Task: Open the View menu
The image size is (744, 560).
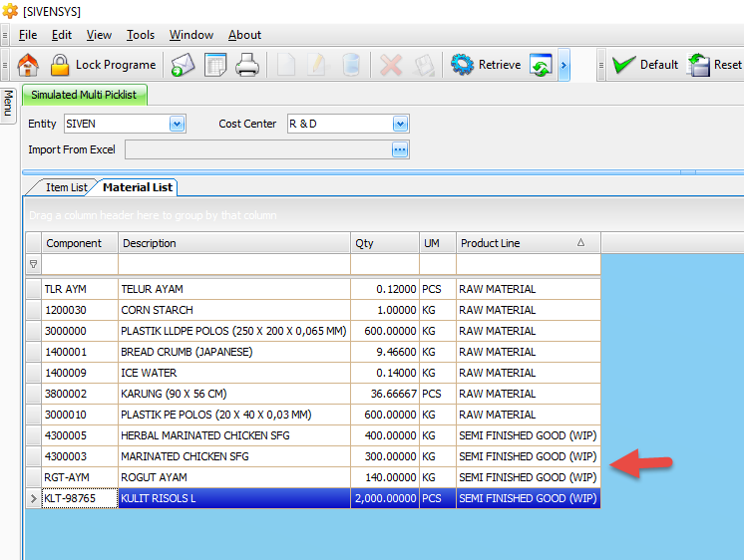Action: pyautogui.click(x=99, y=35)
